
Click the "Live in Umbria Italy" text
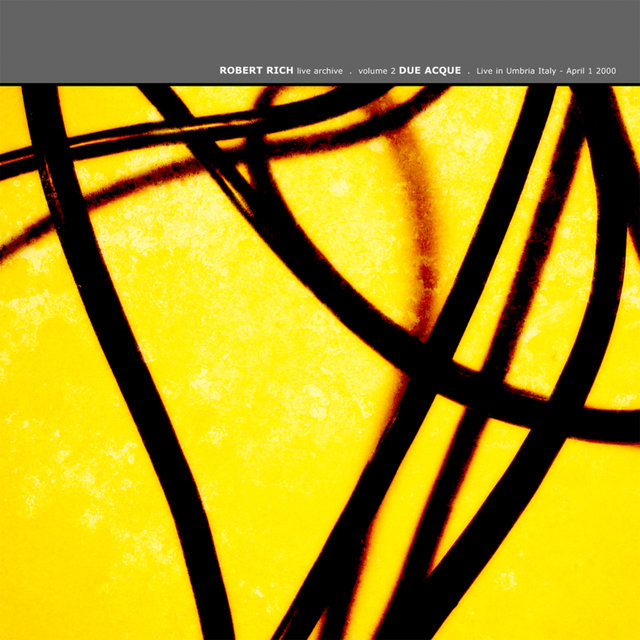pyautogui.click(x=516, y=71)
